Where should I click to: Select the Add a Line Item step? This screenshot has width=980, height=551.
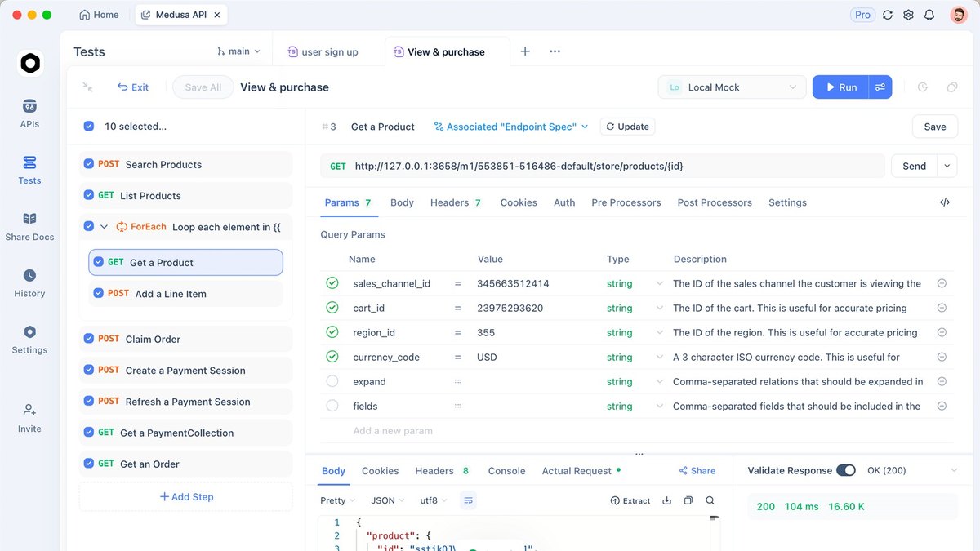coord(185,294)
